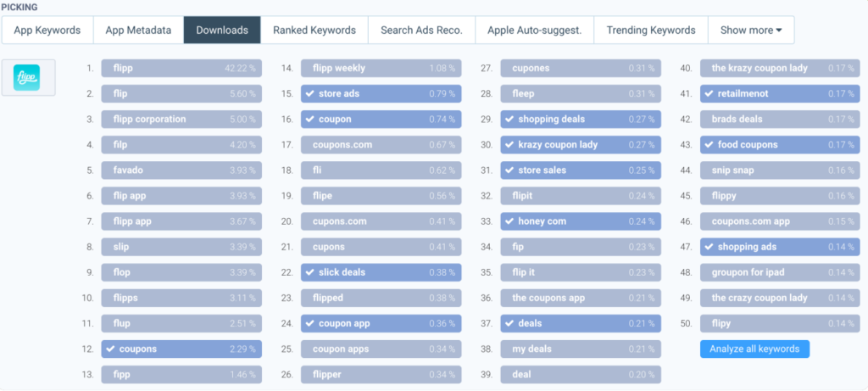This screenshot has width=868, height=391.
Task: Uncheck the food coupons keyword
Action: [x=708, y=145]
